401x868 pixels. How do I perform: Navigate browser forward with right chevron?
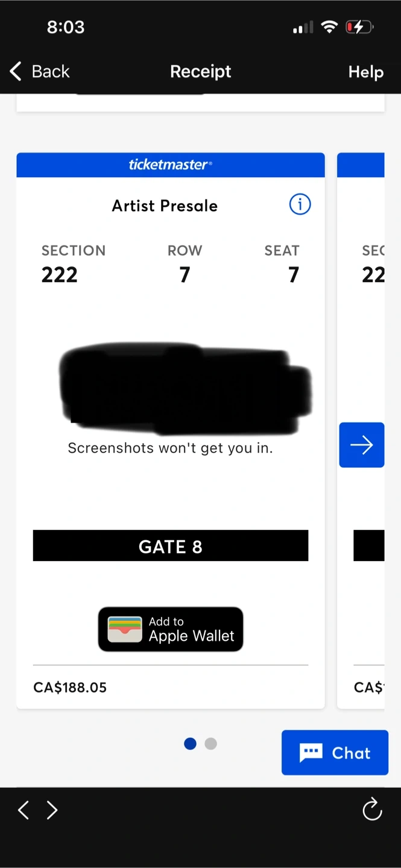pyautogui.click(x=52, y=810)
